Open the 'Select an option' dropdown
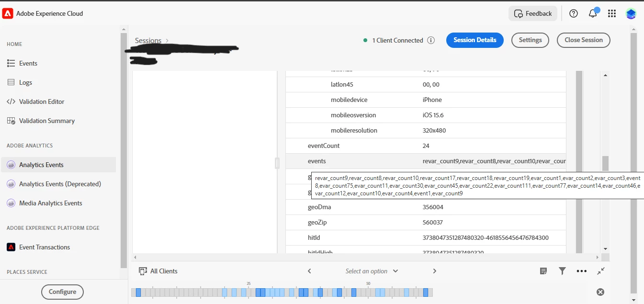The width and height of the screenshot is (644, 304). pyautogui.click(x=372, y=271)
